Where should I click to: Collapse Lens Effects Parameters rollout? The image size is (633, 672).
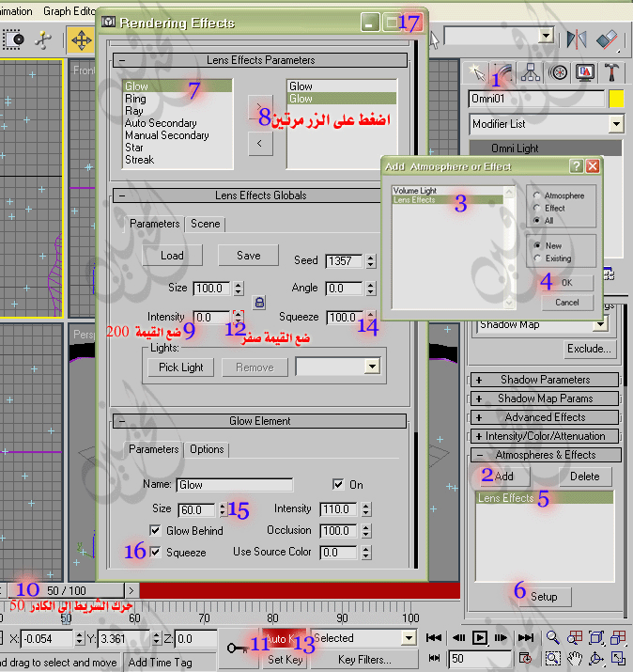click(x=260, y=60)
